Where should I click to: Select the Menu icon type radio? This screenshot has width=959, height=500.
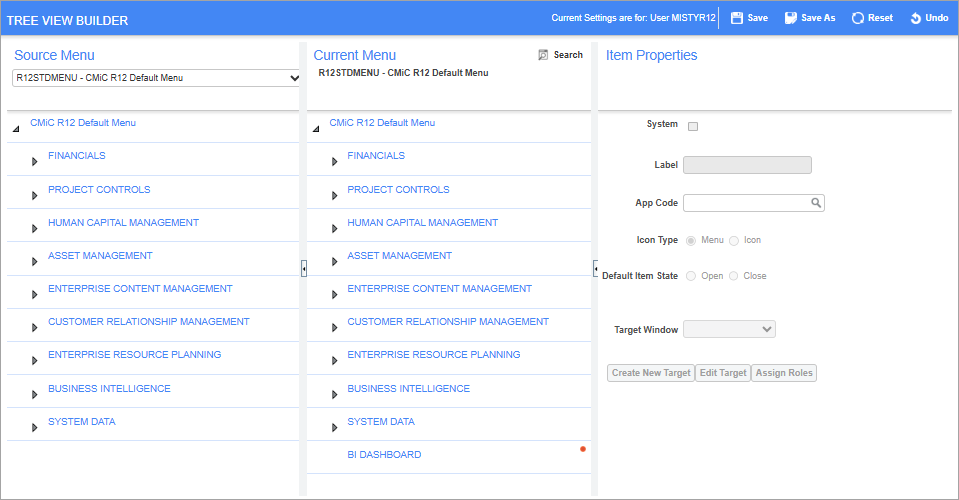[691, 241]
